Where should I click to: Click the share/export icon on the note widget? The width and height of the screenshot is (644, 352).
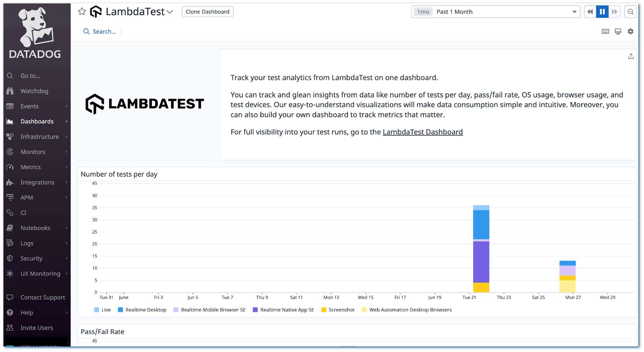point(631,56)
